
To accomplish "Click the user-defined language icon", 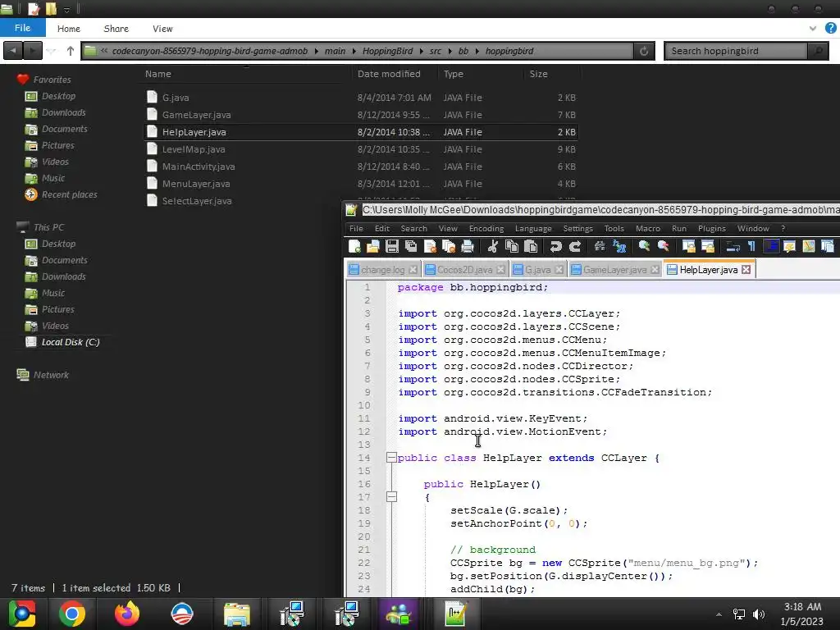I will [x=790, y=246].
